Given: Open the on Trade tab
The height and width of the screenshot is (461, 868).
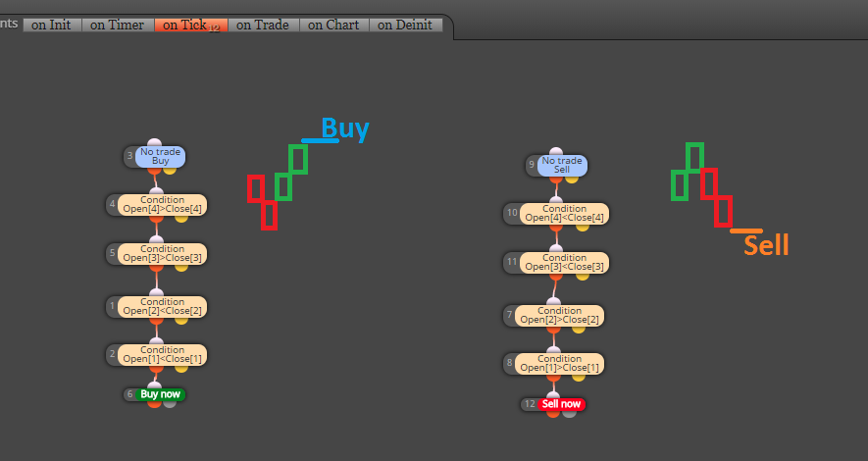Looking at the screenshot, I should [x=264, y=25].
